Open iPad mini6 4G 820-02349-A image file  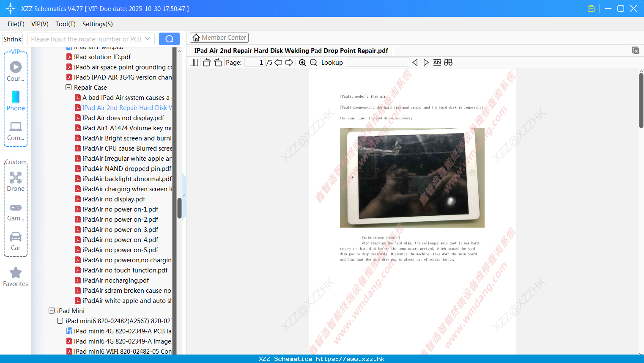click(119, 341)
